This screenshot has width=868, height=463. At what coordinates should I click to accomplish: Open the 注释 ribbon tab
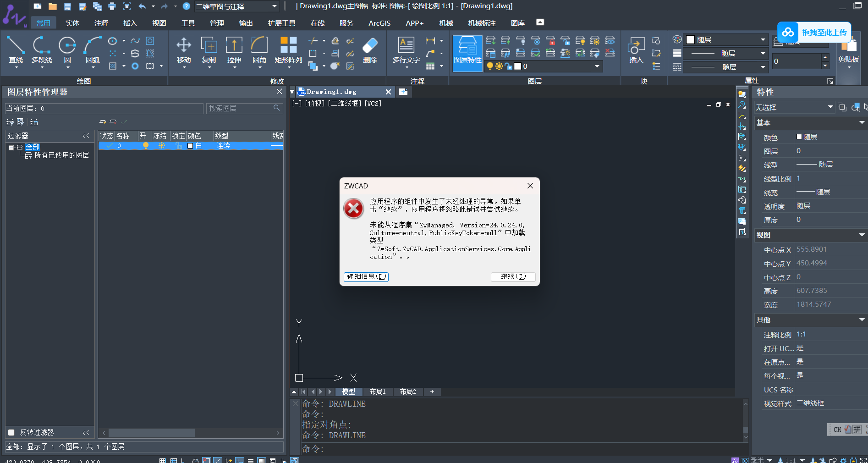point(101,23)
